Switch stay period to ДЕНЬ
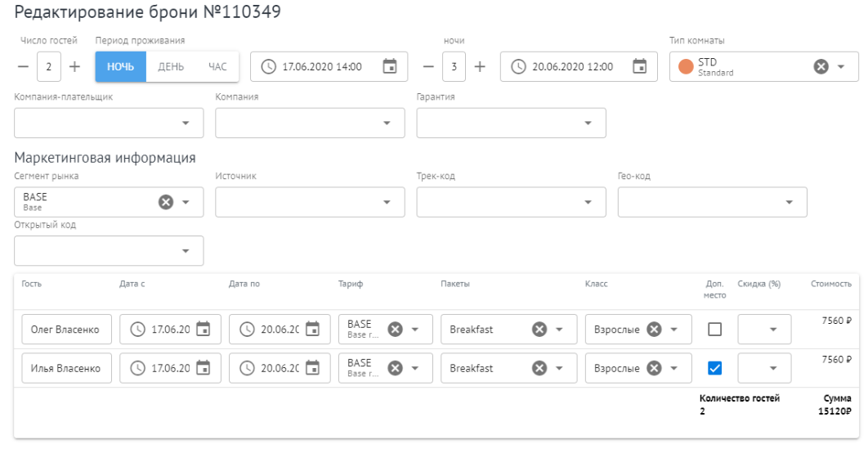Viewport: 868px width, 449px height. pos(170,67)
